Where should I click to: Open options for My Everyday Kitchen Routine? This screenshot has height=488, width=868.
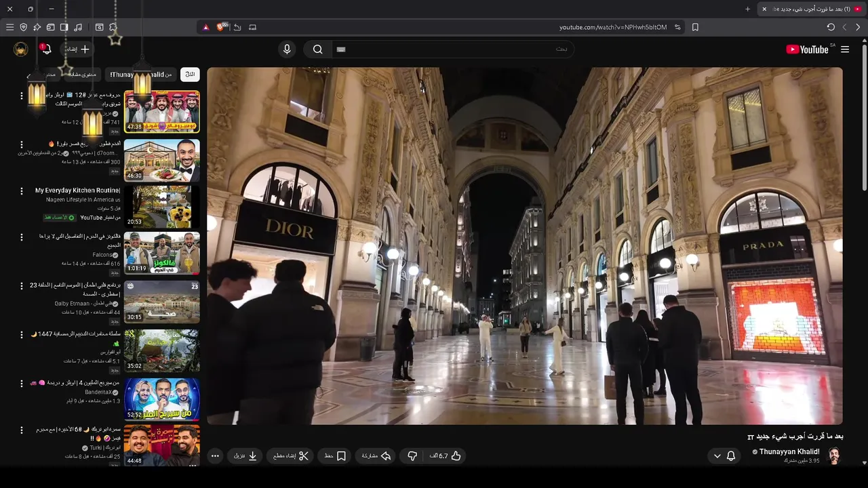(22, 191)
